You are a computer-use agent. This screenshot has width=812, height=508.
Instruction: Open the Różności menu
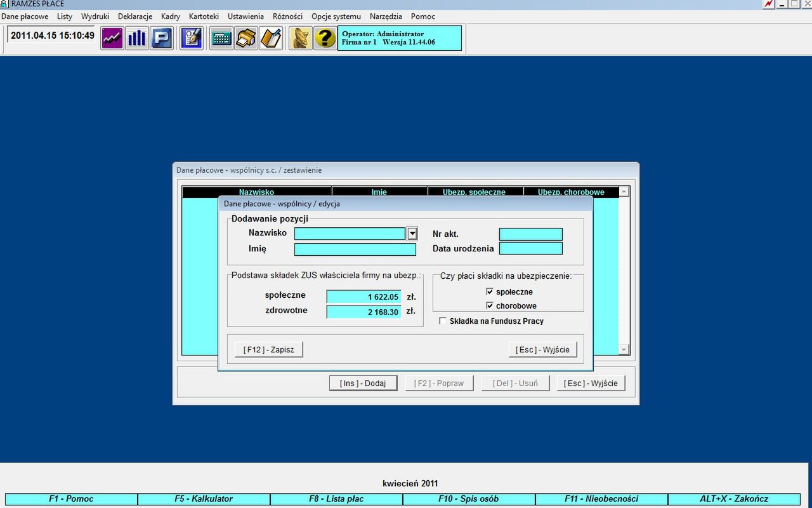[x=287, y=17]
